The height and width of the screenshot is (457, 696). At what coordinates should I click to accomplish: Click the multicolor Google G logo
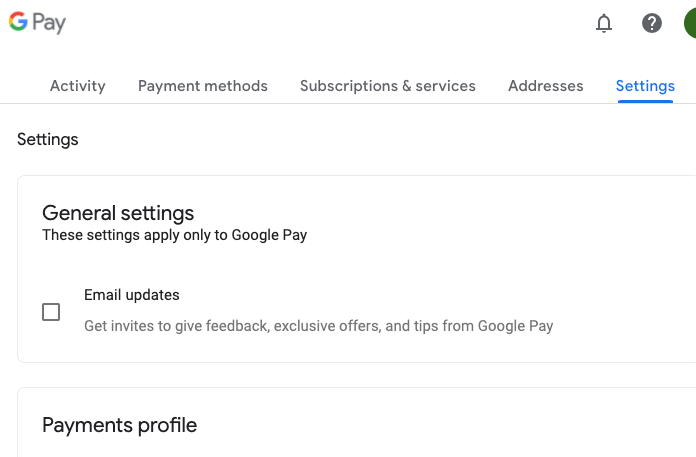[18, 22]
